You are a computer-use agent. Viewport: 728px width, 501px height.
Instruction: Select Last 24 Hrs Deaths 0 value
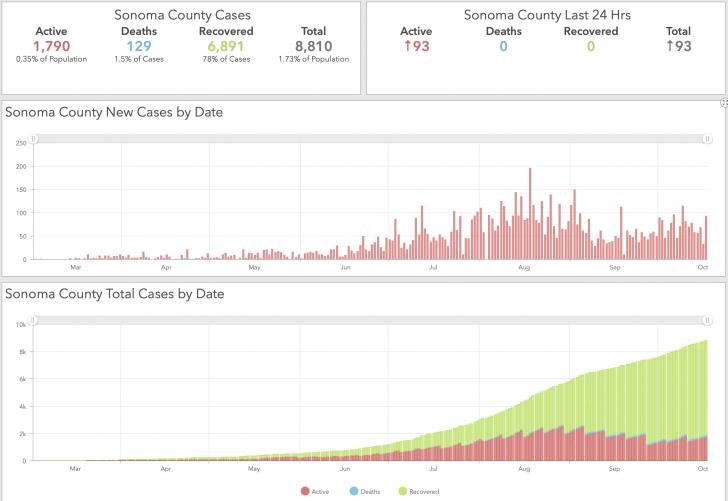tap(504, 46)
